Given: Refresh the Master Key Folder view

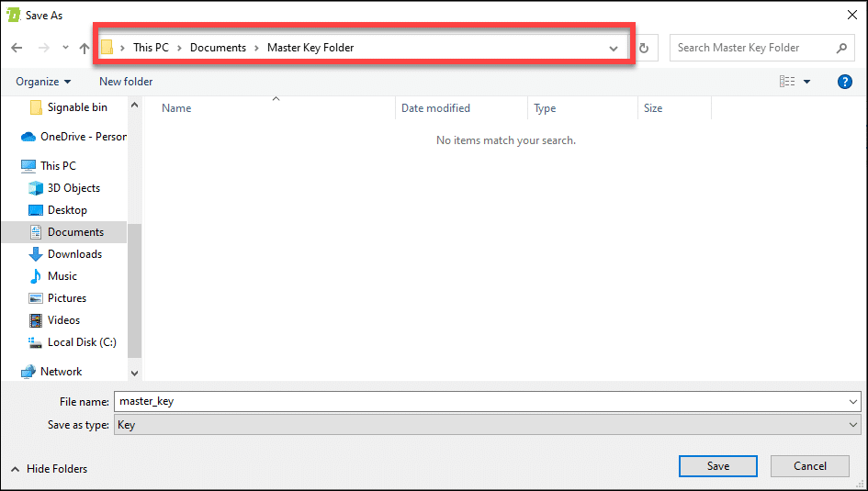Looking at the screenshot, I should pyautogui.click(x=644, y=48).
